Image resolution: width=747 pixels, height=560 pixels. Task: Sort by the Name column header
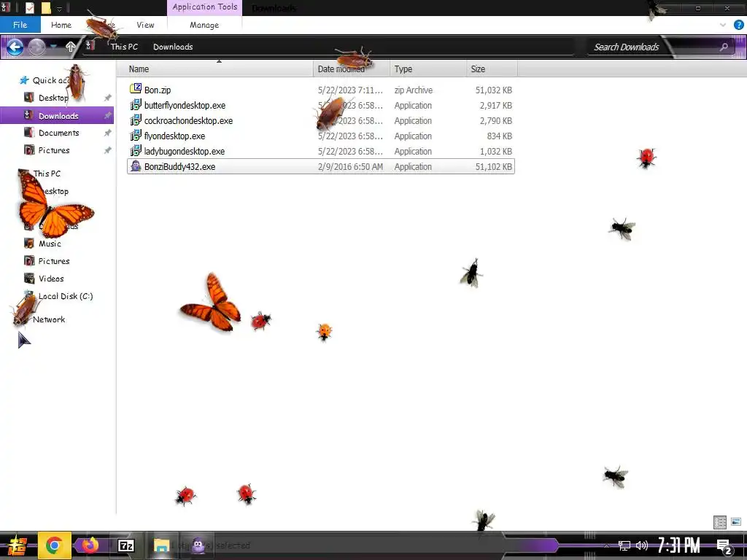click(x=214, y=69)
